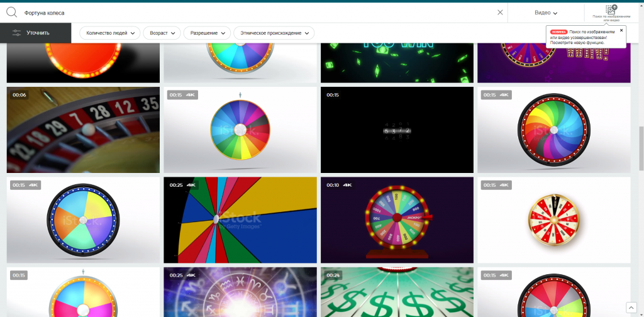Close the НОВИНКА tooltip popup
644x317 pixels.
[x=621, y=30]
